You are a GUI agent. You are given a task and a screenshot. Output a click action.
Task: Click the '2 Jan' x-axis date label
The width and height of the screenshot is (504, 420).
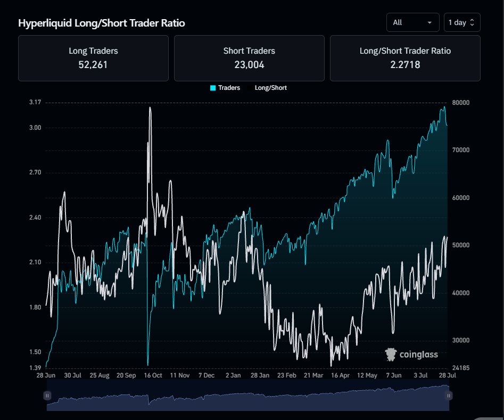233,375
